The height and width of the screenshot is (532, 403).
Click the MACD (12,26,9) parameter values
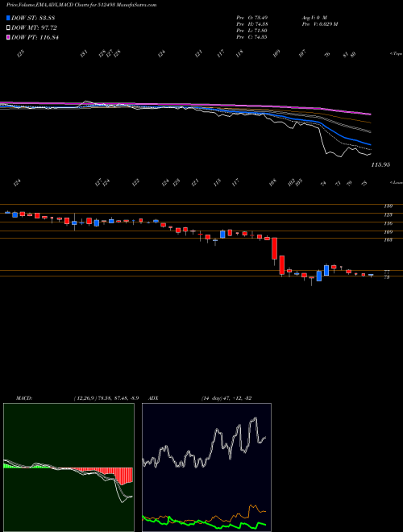(x=106, y=398)
